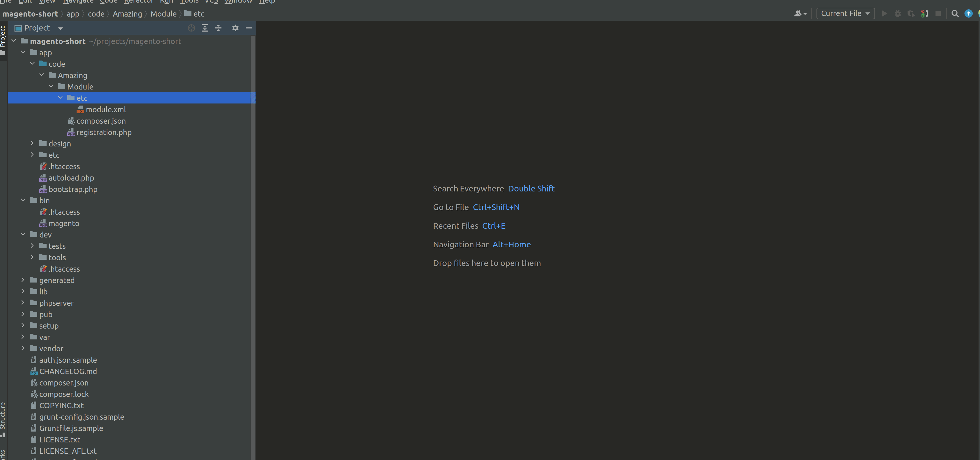Click the Select Opened File locate icon
The image size is (980, 460).
click(191, 28)
